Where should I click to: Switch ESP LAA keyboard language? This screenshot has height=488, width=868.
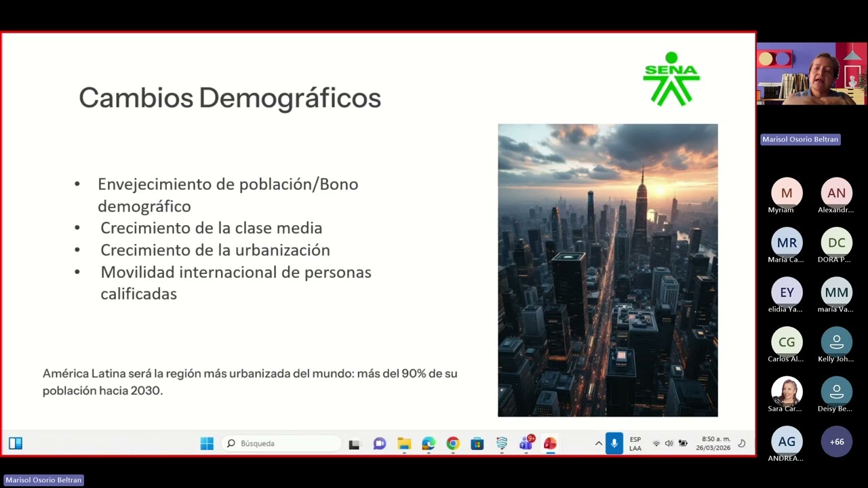click(635, 444)
